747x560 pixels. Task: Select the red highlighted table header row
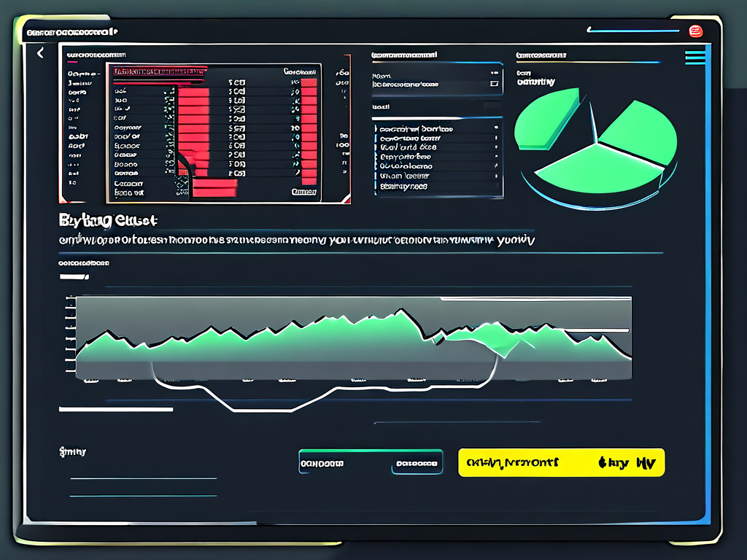coord(157,71)
